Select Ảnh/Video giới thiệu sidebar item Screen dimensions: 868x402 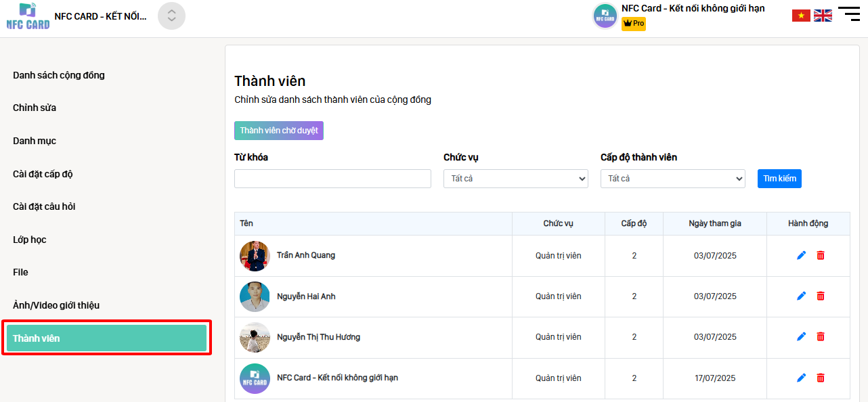[x=56, y=305]
